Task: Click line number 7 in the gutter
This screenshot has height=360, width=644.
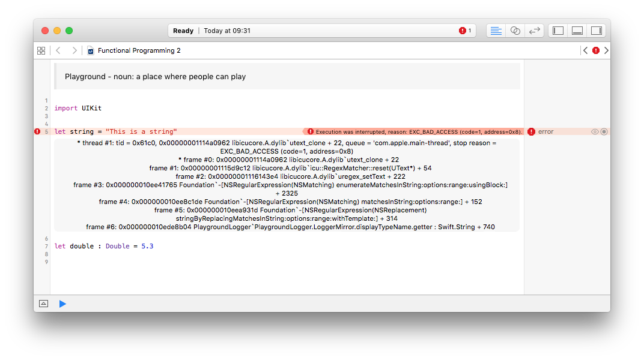Action: point(46,247)
